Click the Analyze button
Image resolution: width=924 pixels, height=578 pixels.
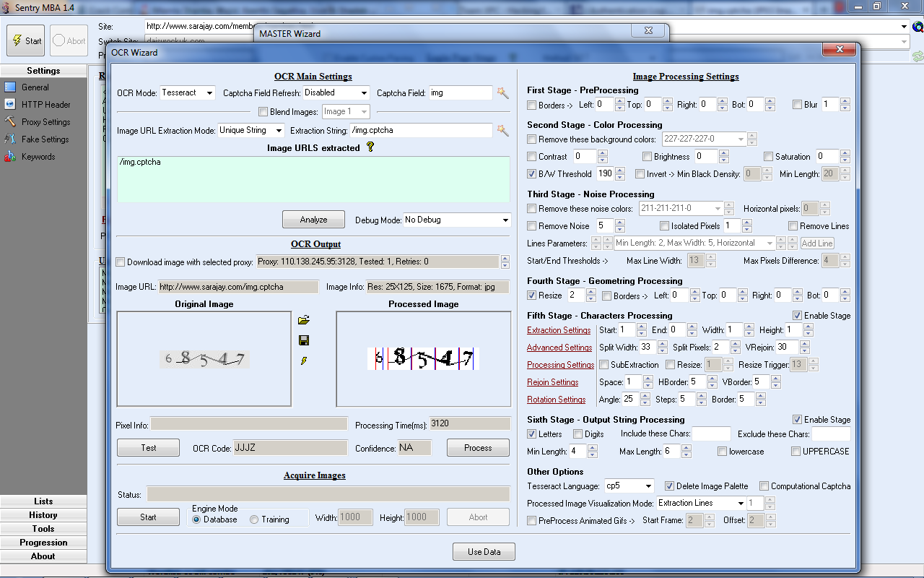pos(313,220)
